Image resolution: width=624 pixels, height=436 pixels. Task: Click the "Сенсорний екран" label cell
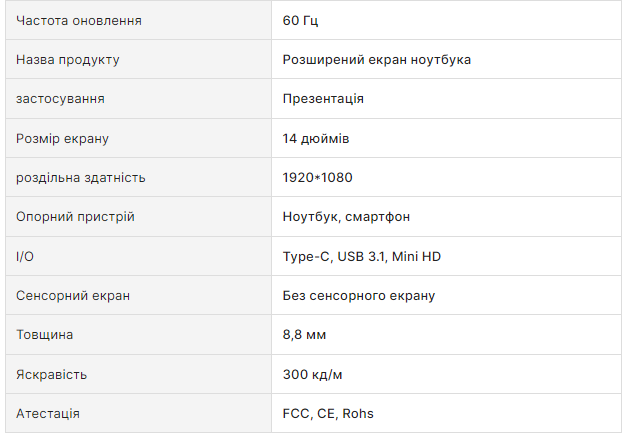coord(72,296)
